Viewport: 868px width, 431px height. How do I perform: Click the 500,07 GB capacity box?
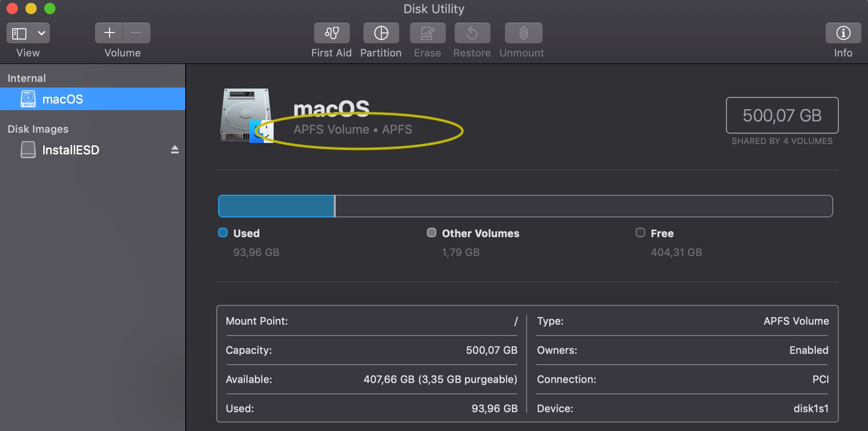(782, 115)
